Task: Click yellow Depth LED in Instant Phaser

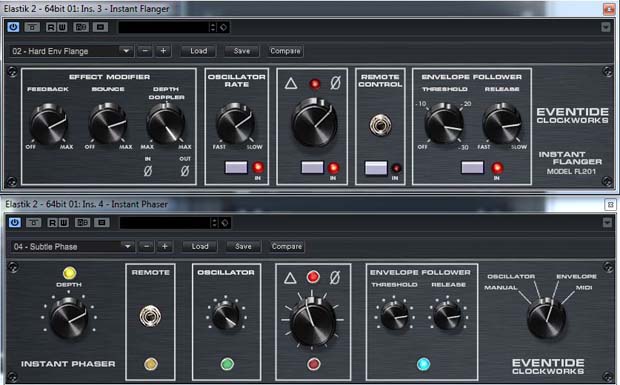Action: coord(70,273)
